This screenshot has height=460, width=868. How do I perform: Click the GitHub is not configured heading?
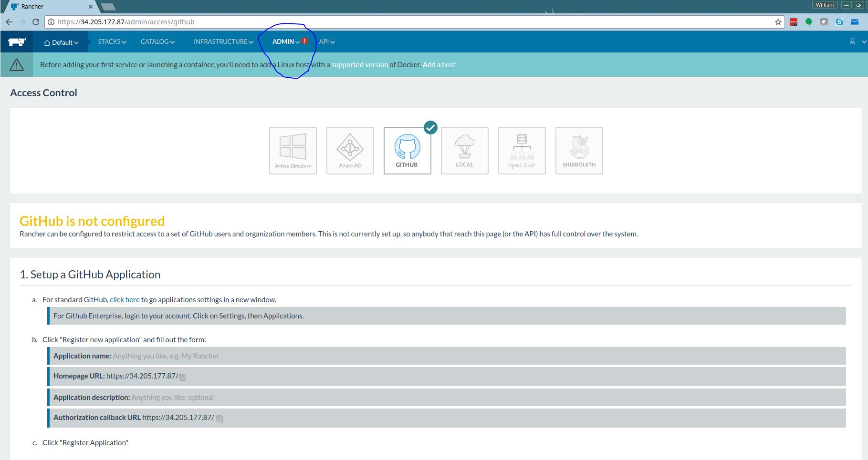click(x=92, y=221)
